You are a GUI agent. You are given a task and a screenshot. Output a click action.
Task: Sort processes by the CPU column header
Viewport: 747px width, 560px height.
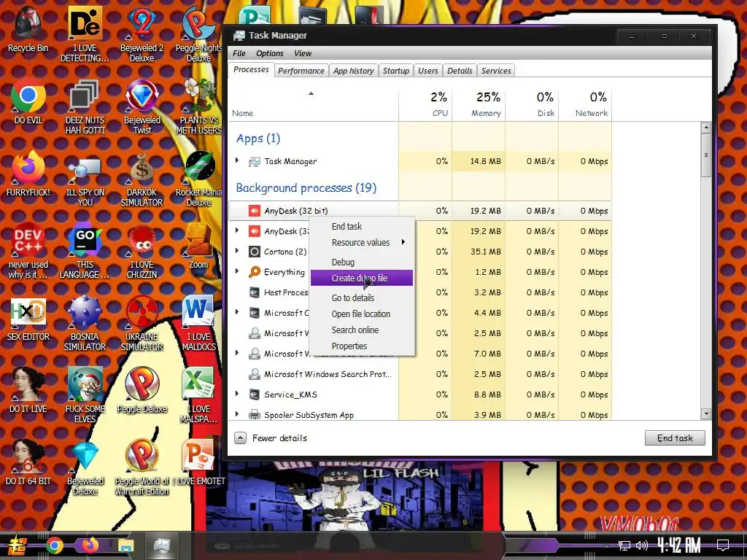tap(425, 105)
